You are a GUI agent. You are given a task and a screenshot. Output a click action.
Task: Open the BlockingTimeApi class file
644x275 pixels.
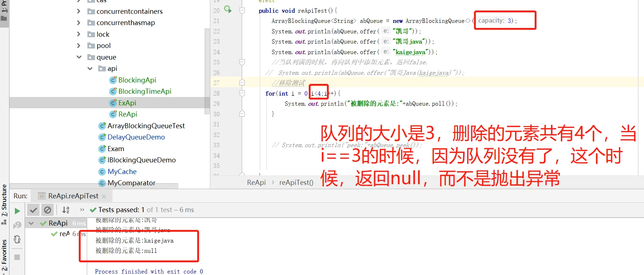(x=145, y=91)
